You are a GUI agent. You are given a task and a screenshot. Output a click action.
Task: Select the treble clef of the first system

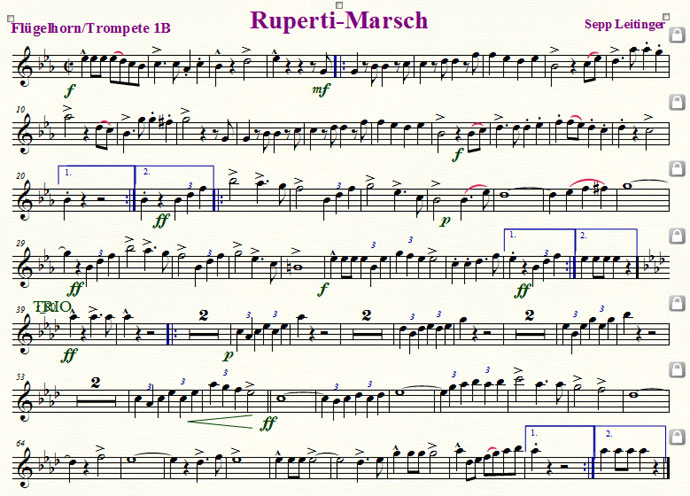click(x=25, y=66)
